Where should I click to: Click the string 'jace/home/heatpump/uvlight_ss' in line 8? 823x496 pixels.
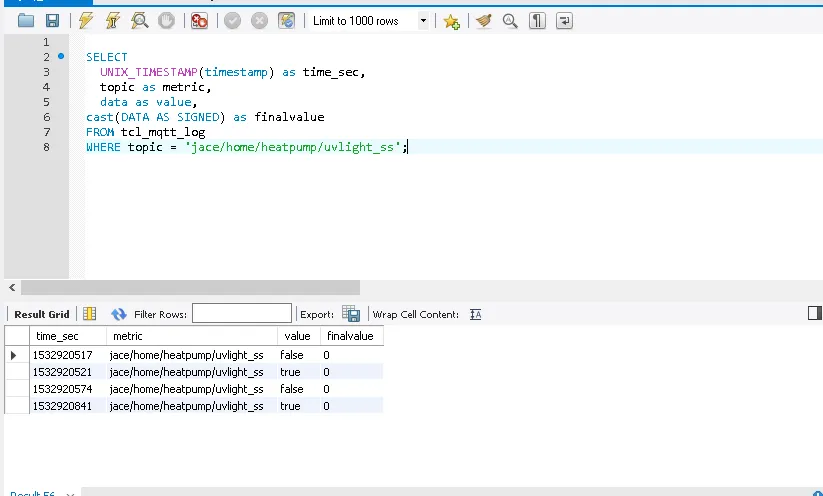click(292, 147)
